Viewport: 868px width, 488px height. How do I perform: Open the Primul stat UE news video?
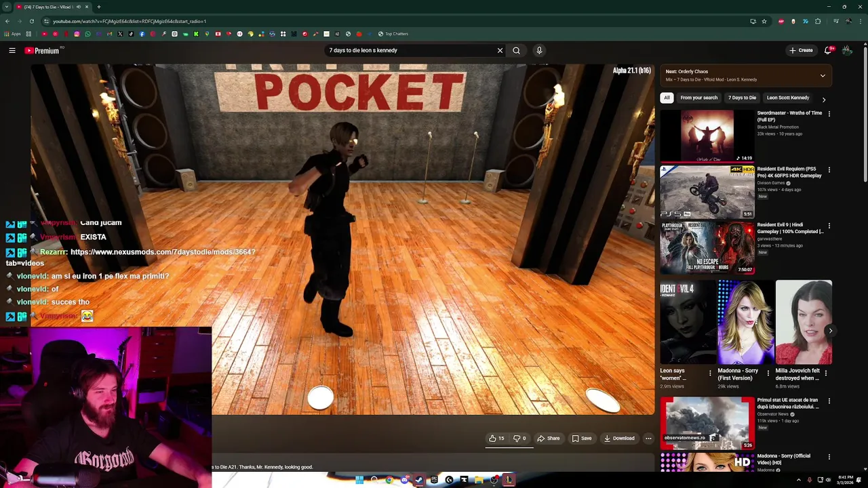707,424
